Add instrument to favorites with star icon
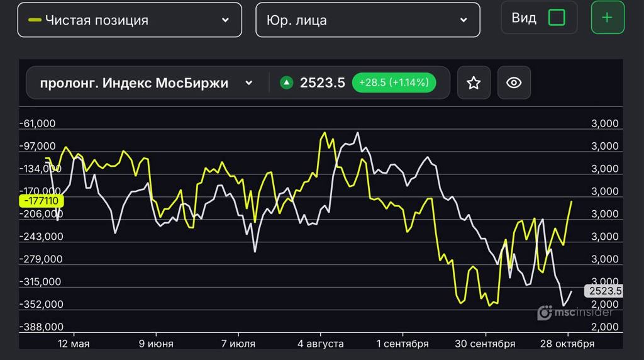Screen dimensions: 644x360 click(474, 82)
